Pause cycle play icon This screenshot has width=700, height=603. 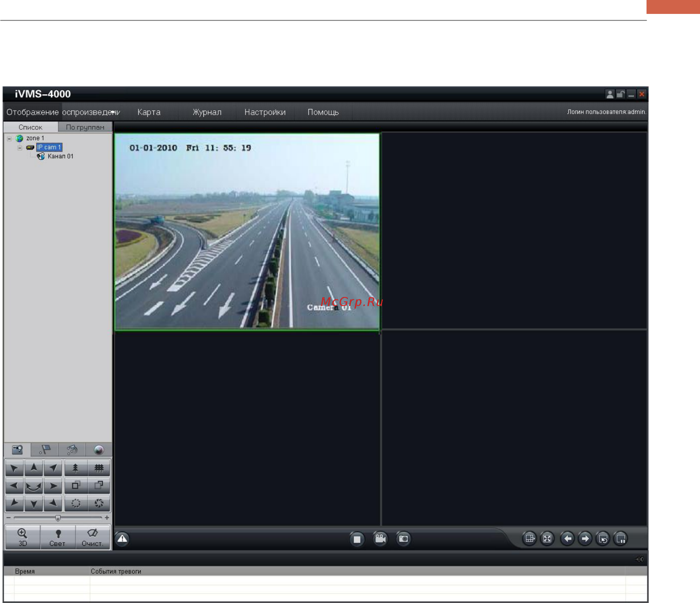(x=621, y=539)
